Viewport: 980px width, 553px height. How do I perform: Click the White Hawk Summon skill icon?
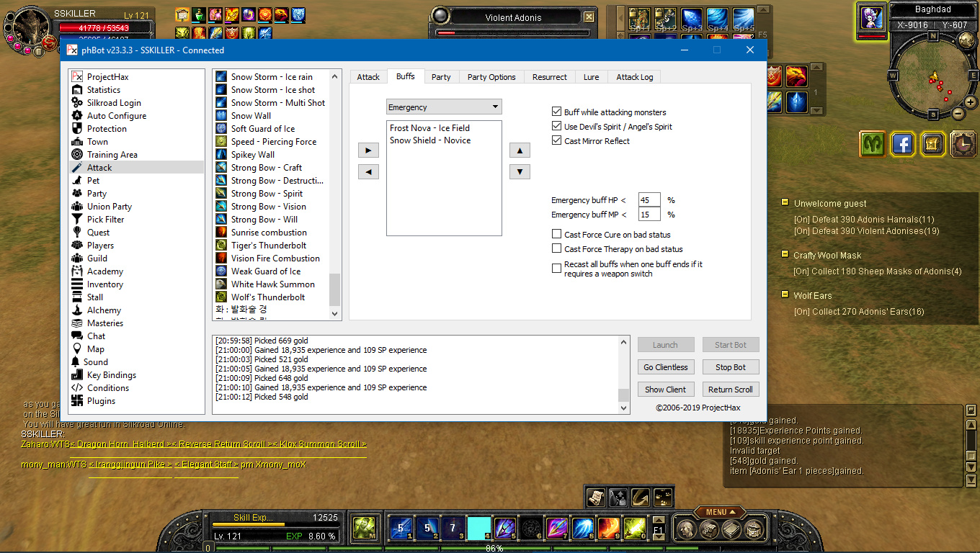(x=222, y=284)
